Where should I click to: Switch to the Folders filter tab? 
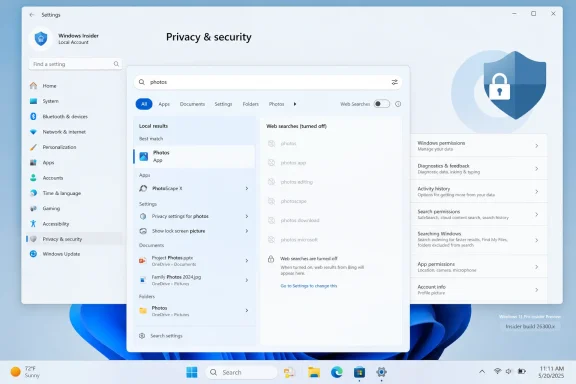tap(251, 104)
